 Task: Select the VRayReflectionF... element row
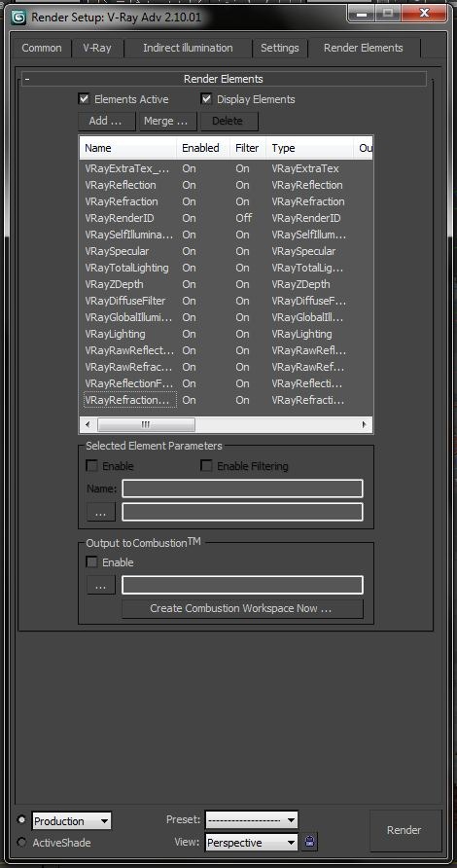tap(226, 383)
